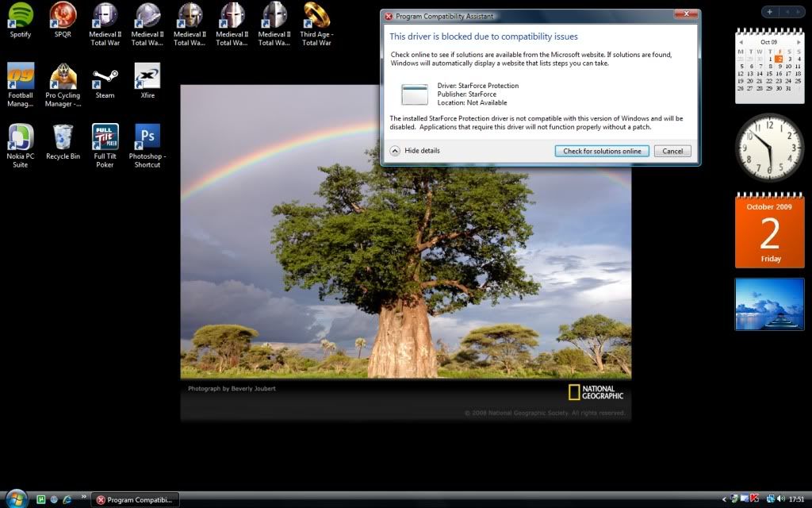Click the 'Location: Not Available' line

[472, 102]
